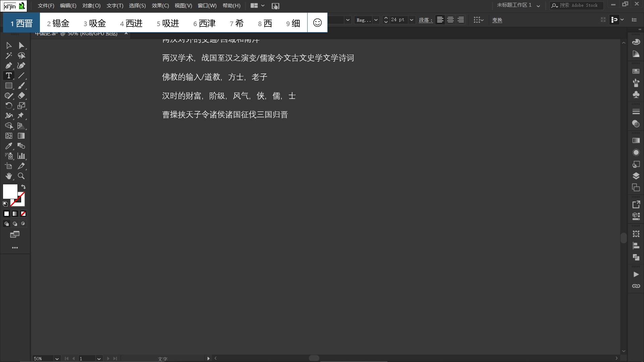Image resolution: width=644 pixels, height=362 pixels.
Task: Open the font size dropdown
Action: [412, 20]
